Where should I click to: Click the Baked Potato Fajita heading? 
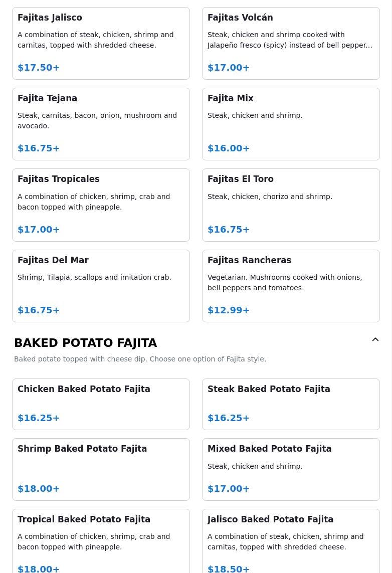86,343
